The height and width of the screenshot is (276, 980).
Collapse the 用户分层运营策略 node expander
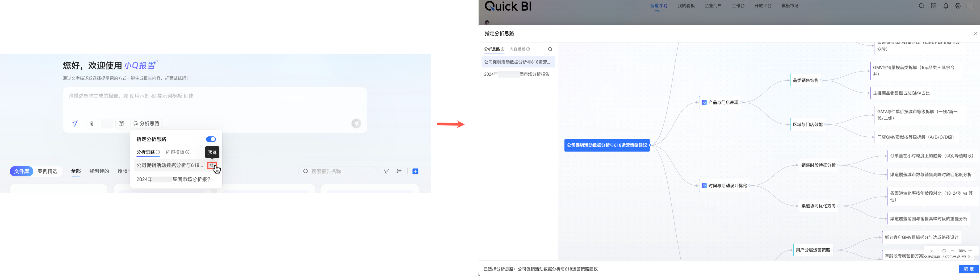[833, 250]
